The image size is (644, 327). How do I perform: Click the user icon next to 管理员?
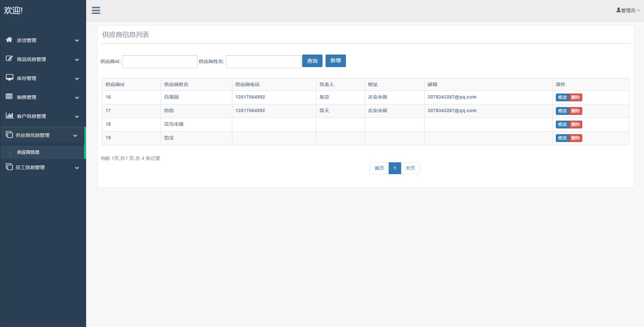618,10
